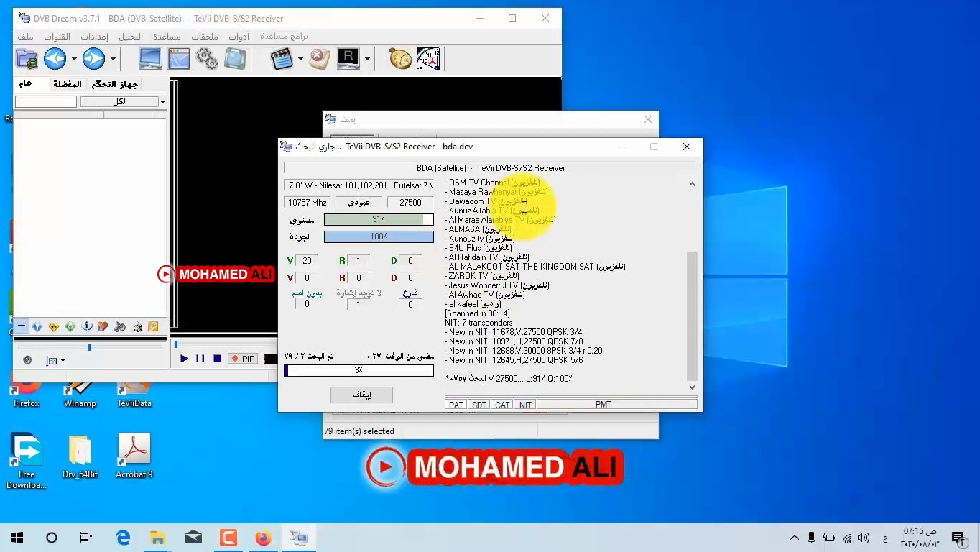This screenshot has height=552, width=980.
Task: Click the grey screen snapshot toolbar icon
Action: click(x=235, y=59)
